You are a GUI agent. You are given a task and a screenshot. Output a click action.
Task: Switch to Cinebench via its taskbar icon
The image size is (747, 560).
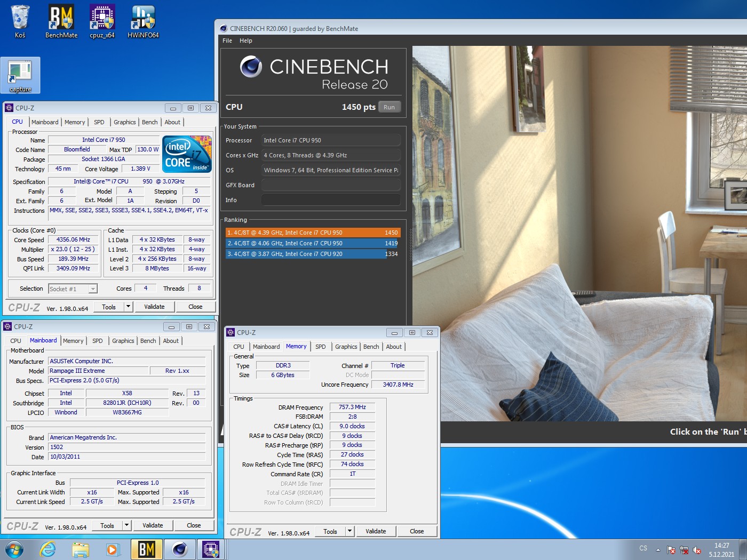(x=179, y=549)
